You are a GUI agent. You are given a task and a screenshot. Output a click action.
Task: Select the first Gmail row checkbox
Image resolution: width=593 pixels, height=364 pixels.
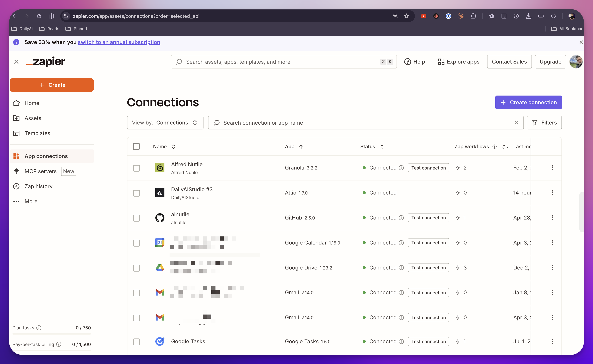137,293
